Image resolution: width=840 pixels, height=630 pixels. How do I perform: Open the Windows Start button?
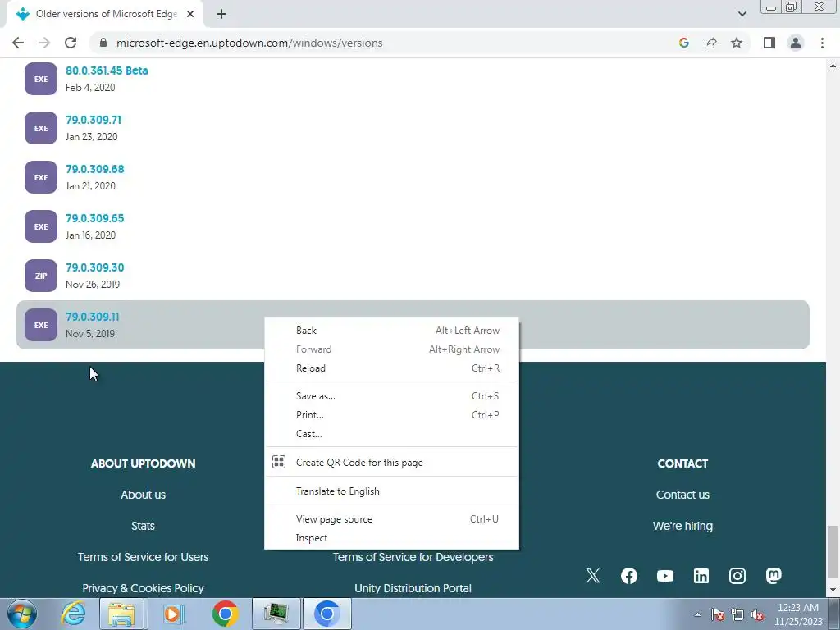pos(22,614)
